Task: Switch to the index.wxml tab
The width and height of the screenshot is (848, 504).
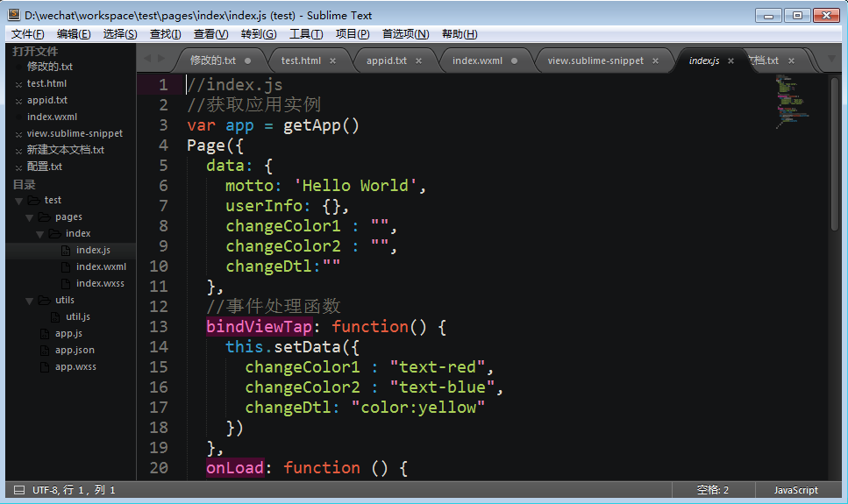Action: click(x=477, y=60)
